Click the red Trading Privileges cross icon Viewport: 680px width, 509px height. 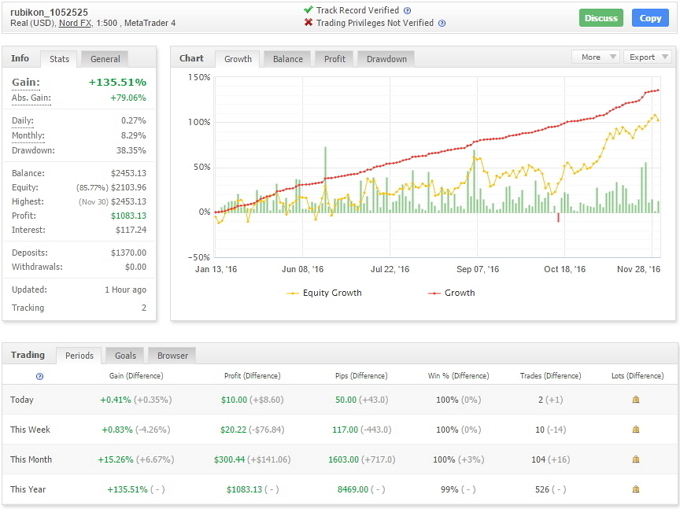308,23
